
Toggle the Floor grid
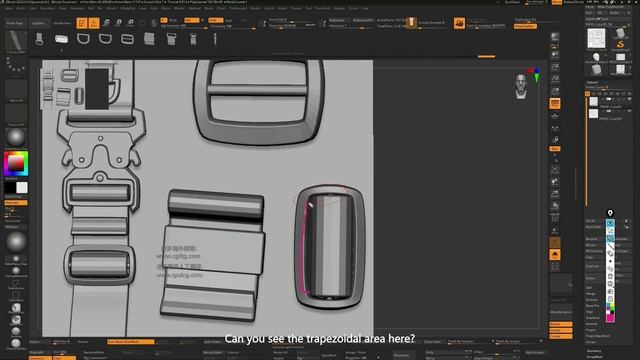555,116
